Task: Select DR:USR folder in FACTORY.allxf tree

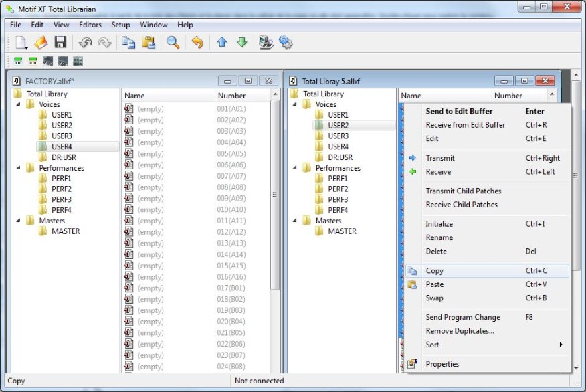Action: (64, 157)
